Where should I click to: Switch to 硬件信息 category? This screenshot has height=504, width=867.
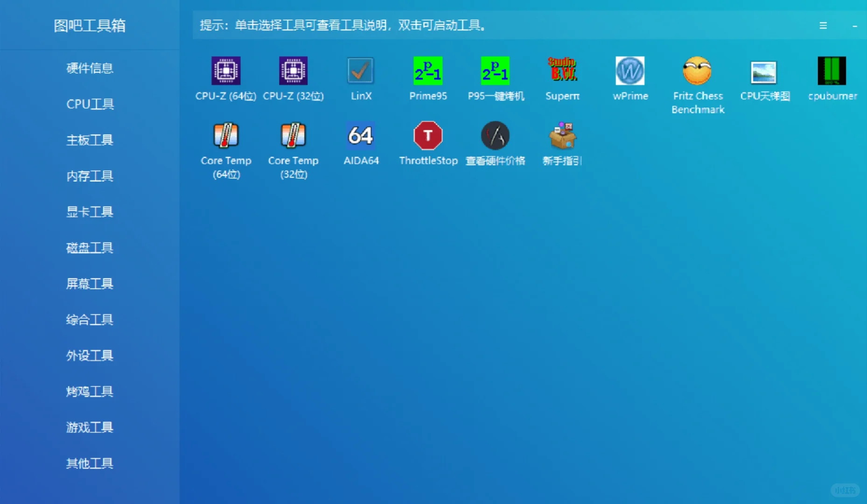90,68
